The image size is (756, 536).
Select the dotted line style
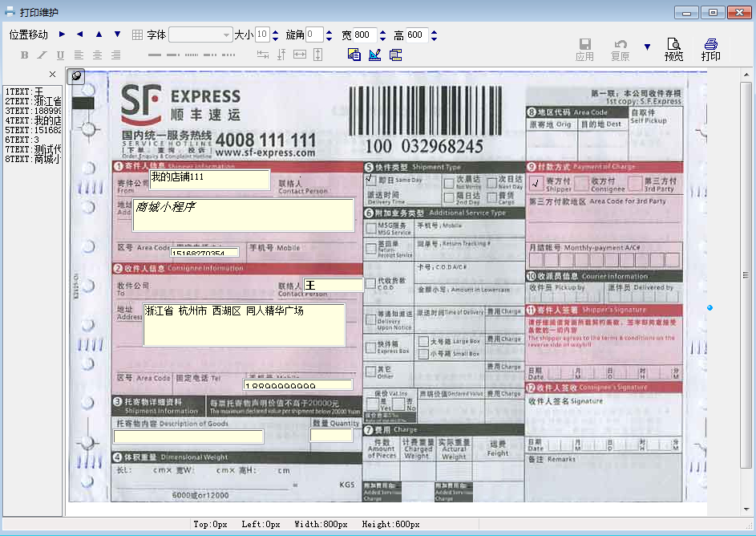[x=192, y=55]
